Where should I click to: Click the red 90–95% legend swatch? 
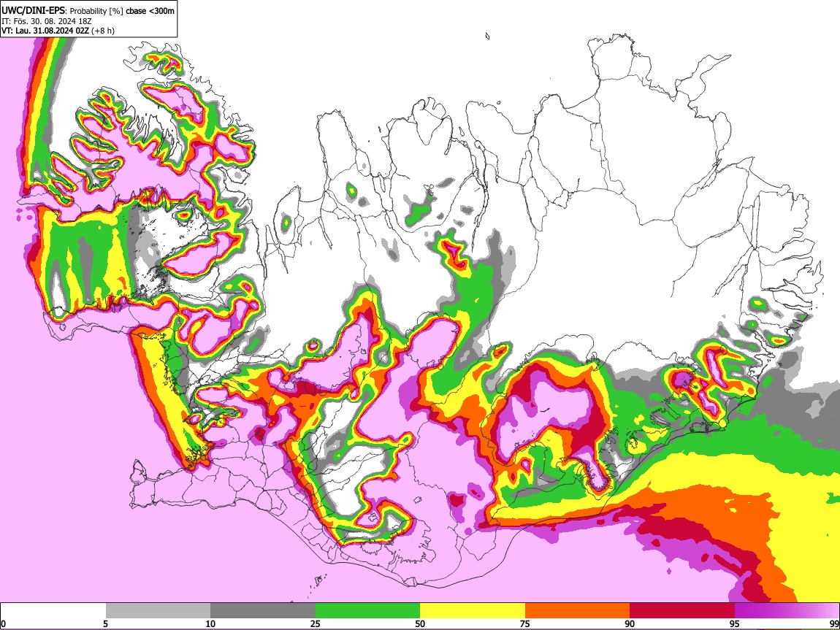(682, 611)
